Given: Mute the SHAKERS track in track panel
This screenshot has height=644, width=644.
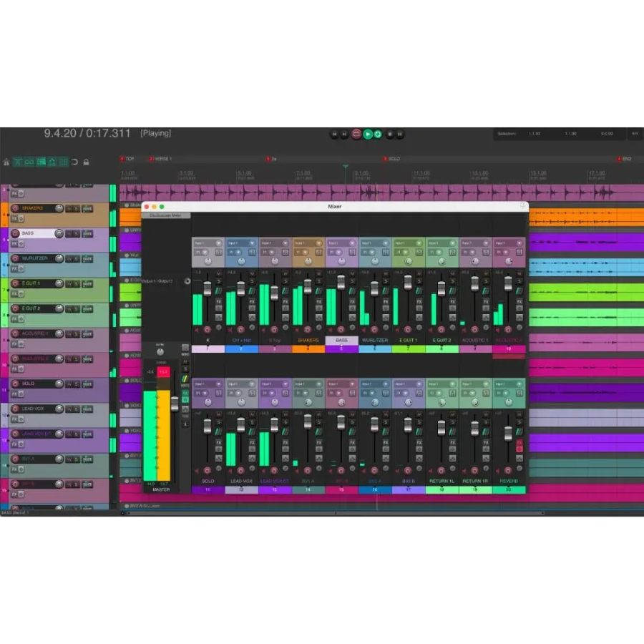Looking at the screenshot, I should pyautogui.click(x=69, y=209).
